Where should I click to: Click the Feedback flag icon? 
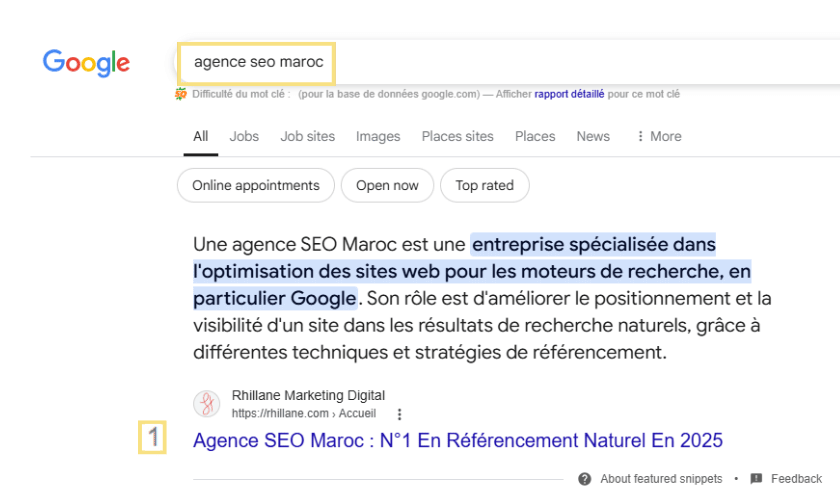point(756,479)
